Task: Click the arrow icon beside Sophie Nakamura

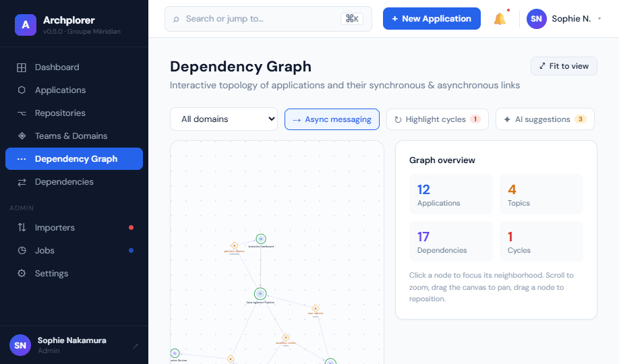Action: point(136,346)
